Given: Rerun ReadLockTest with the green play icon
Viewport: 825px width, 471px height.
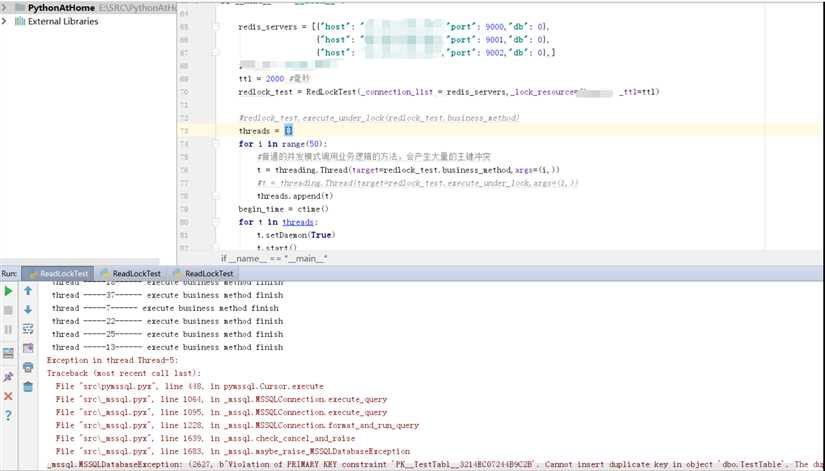Looking at the screenshot, I should coord(8,290).
